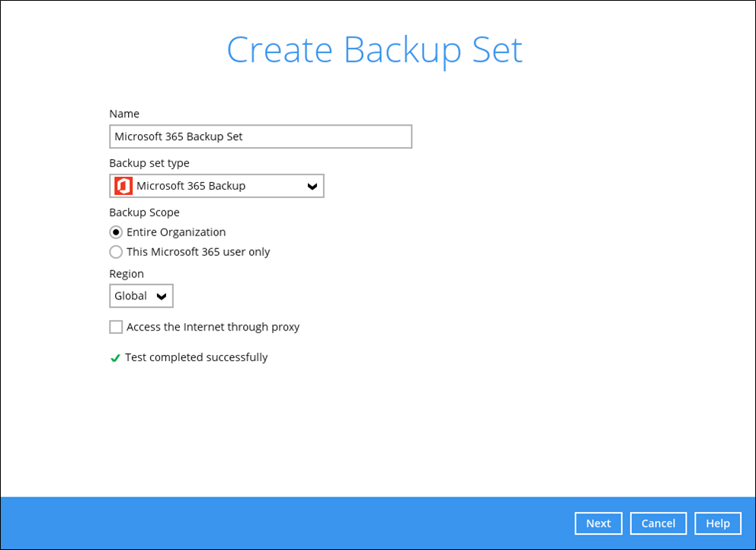The width and height of the screenshot is (756, 550).
Task: Click the backup set type chevron arrow
Action: click(312, 187)
